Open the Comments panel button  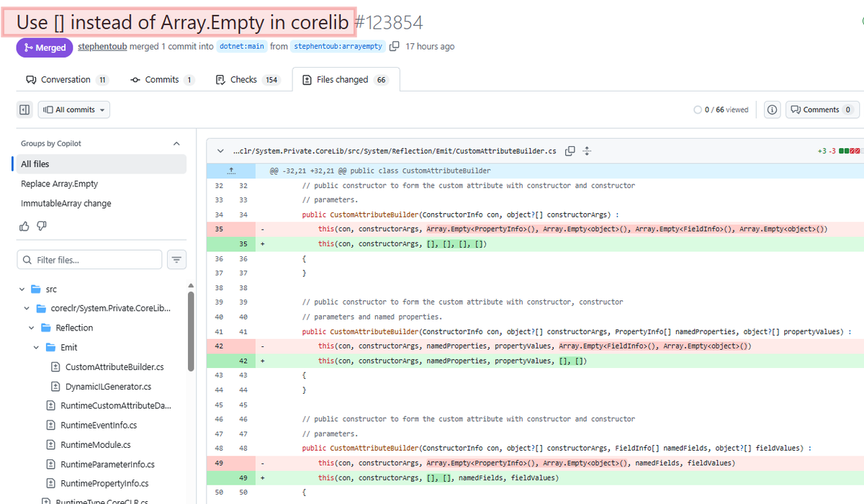[x=822, y=109]
